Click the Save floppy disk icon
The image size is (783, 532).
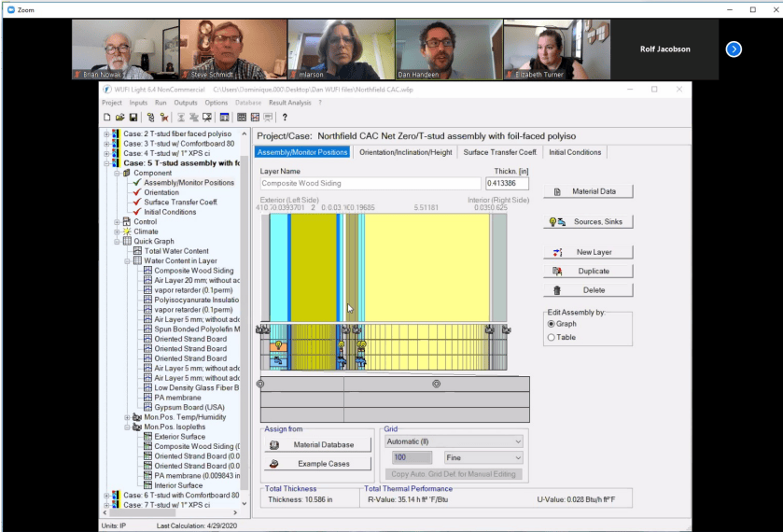click(133, 117)
